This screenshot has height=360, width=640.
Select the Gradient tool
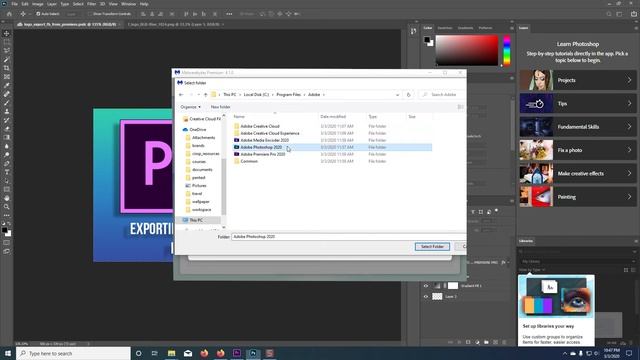pyautogui.click(x=7, y=138)
